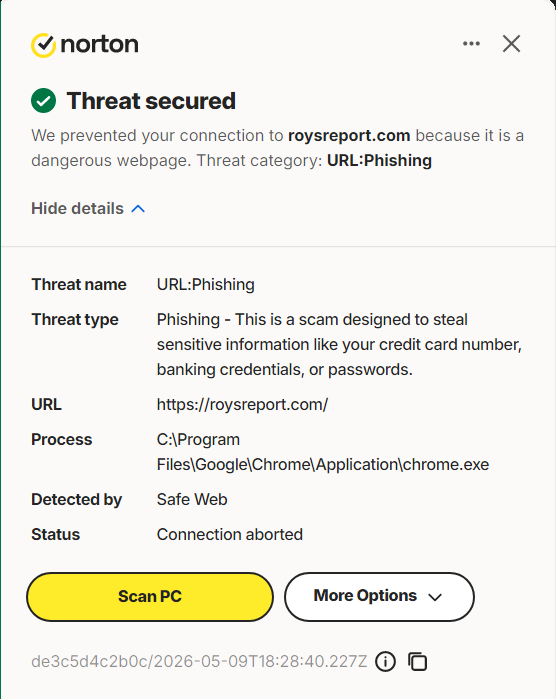Click the More Options chevron arrow
Image resolution: width=556 pixels, height=699 pixels.
pyautogui.click(x=435, y=597)
